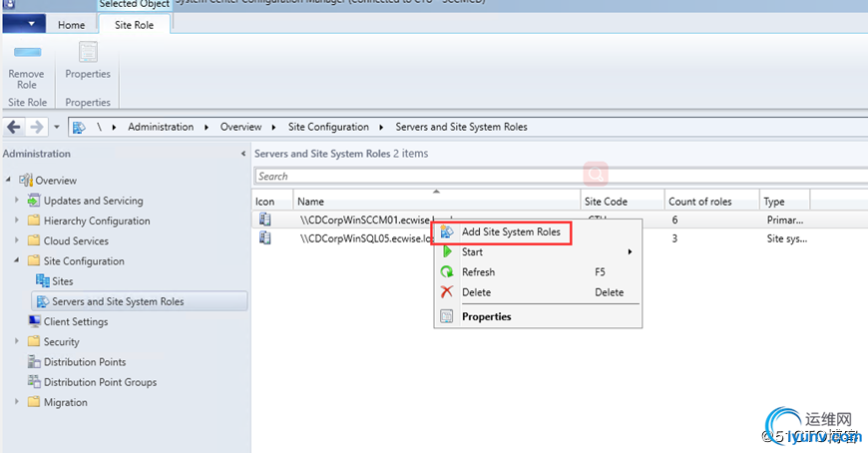Expand the Hierarchy Configuration node
The width and height of the screenshot is (868, 453).
pyautogui.click(x=17, y=221)
